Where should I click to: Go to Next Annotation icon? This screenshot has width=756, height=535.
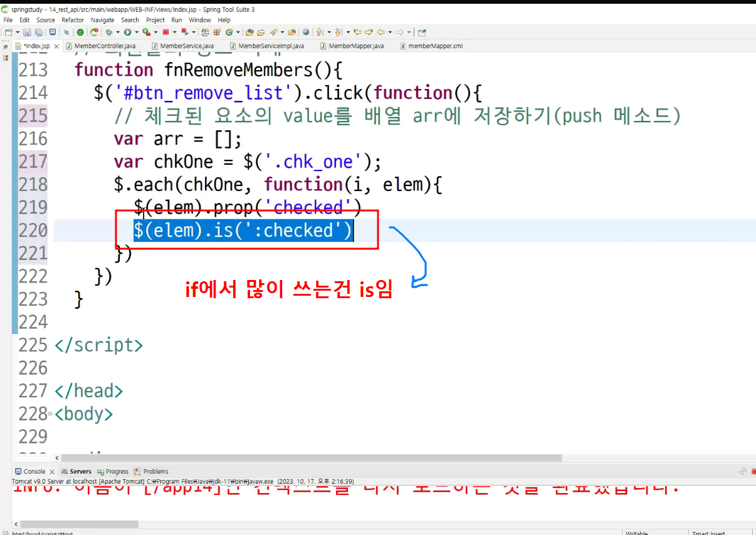pyautogui.click(x=320, y=32)
